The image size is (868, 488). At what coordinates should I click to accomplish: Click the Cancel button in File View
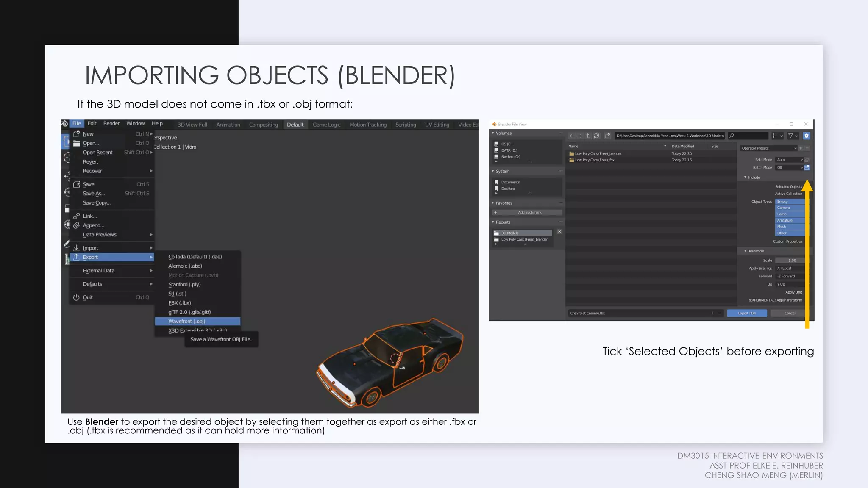[x=790, y=313]
